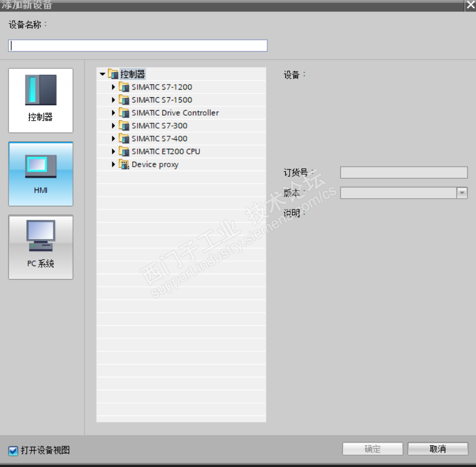Select the HMI device category button
Viewport: 476px width, 467px height.
tap(41, 174)
